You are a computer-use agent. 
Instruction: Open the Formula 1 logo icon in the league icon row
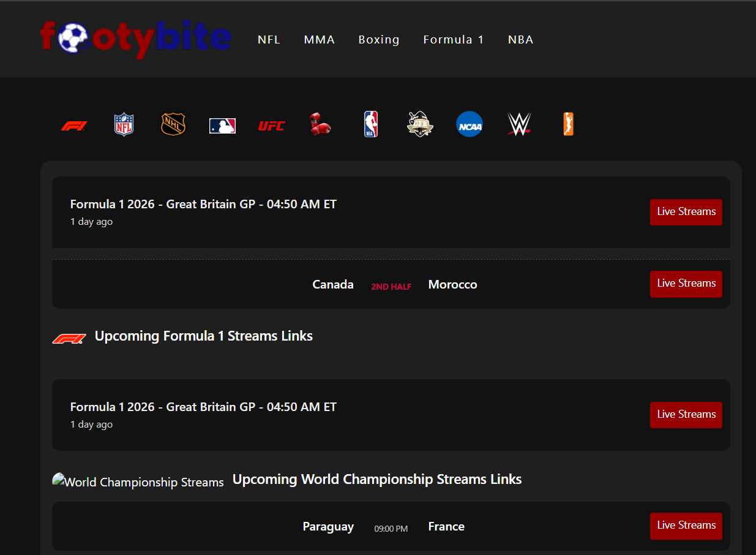(74, 126)
